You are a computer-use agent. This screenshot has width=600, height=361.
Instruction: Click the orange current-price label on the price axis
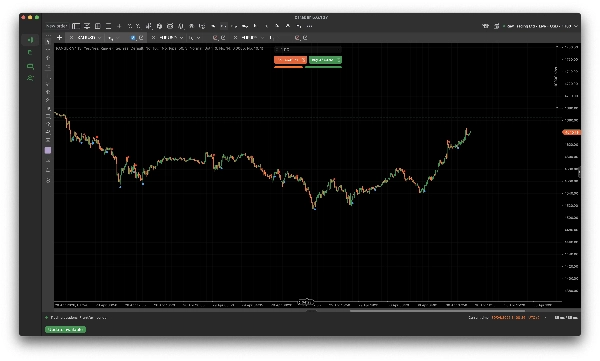[572, 132]
